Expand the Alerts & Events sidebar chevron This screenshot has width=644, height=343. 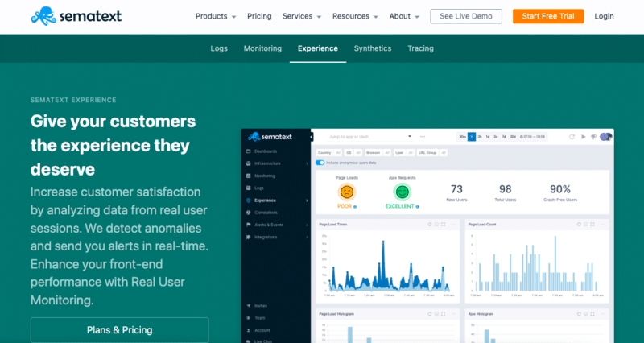coord(307,225)
